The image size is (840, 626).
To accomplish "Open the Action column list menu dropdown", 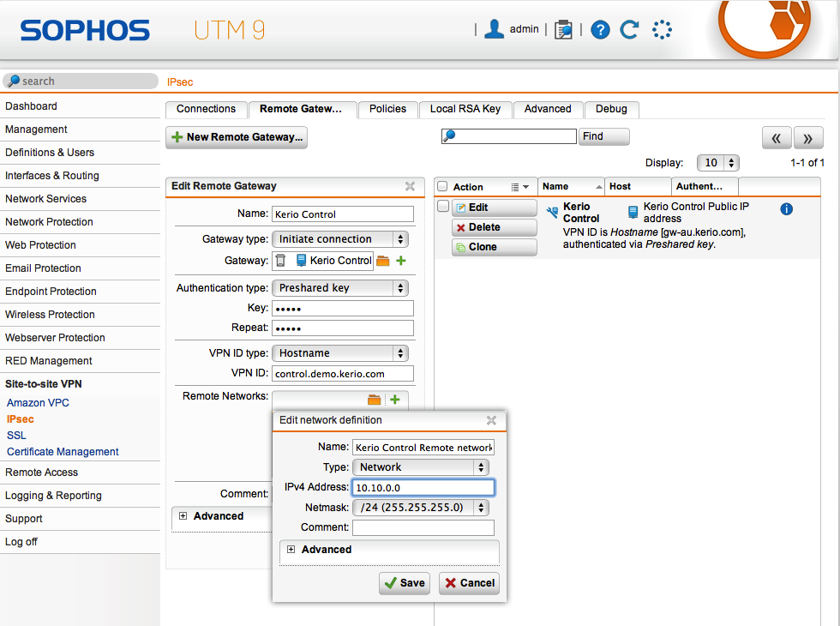I will click(519, 187).
